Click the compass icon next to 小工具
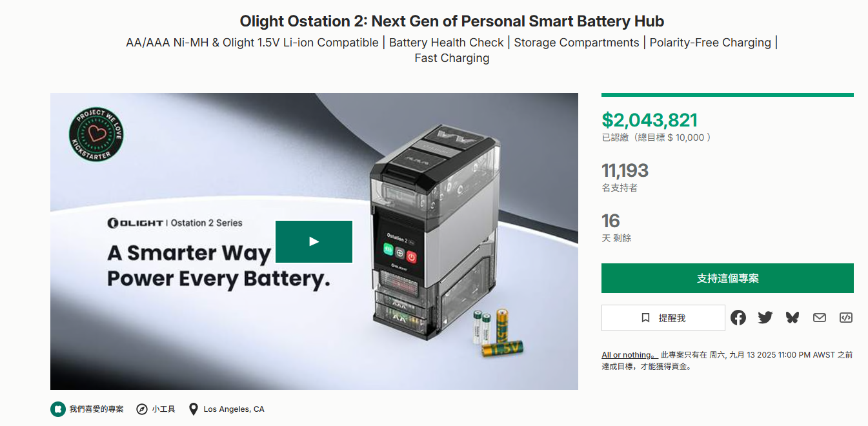 tap(142, 409)
